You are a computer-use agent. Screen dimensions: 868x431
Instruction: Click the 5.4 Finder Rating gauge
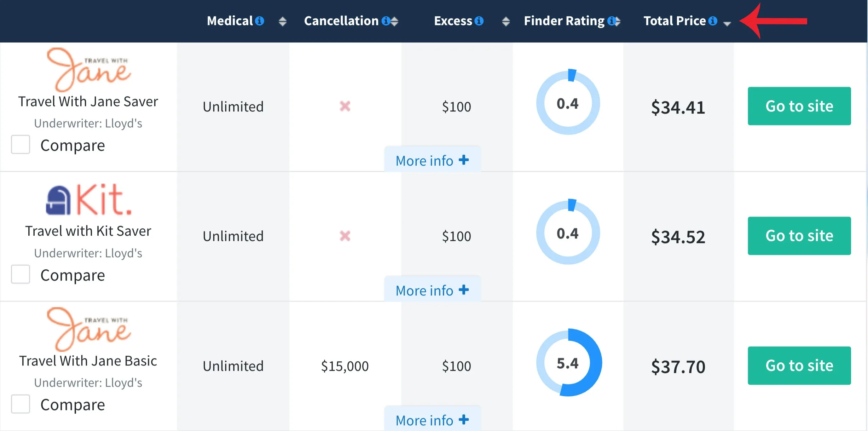(x=568, y=363)
